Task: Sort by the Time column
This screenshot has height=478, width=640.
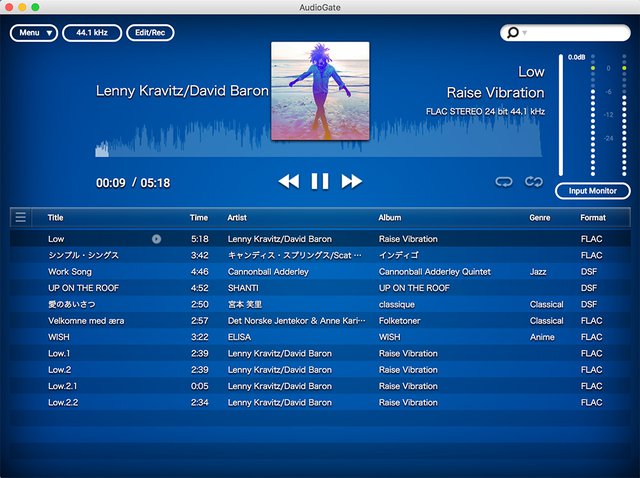Action: (x=199, y=218)
